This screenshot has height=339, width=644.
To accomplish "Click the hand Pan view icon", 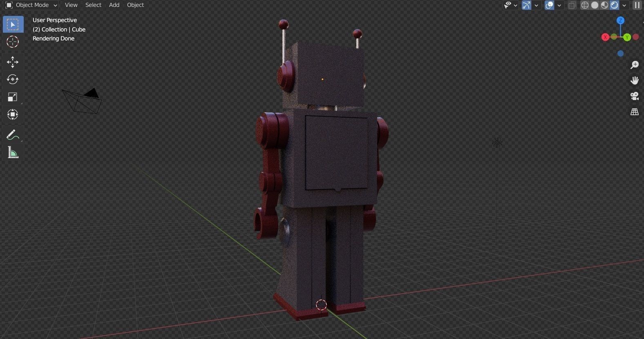I will [635, 80].
